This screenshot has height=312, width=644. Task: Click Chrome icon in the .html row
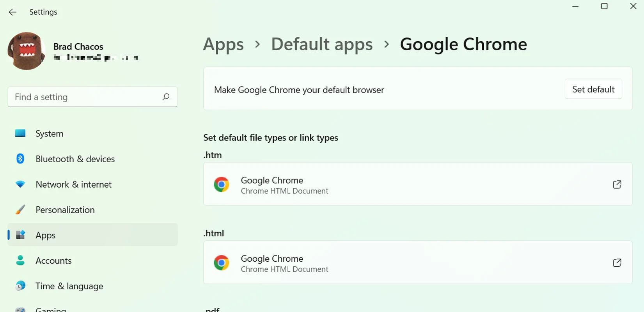[x=222, y=263]
